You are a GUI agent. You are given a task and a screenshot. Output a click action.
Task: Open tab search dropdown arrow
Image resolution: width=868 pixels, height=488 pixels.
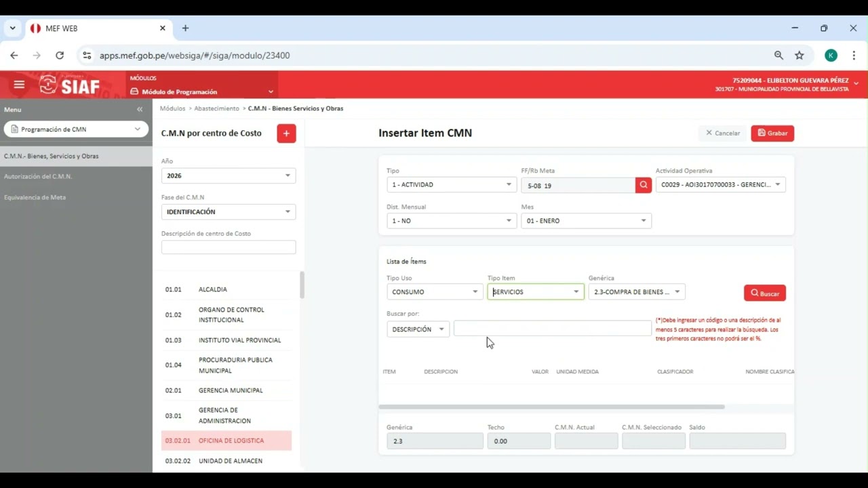point(12,28)
